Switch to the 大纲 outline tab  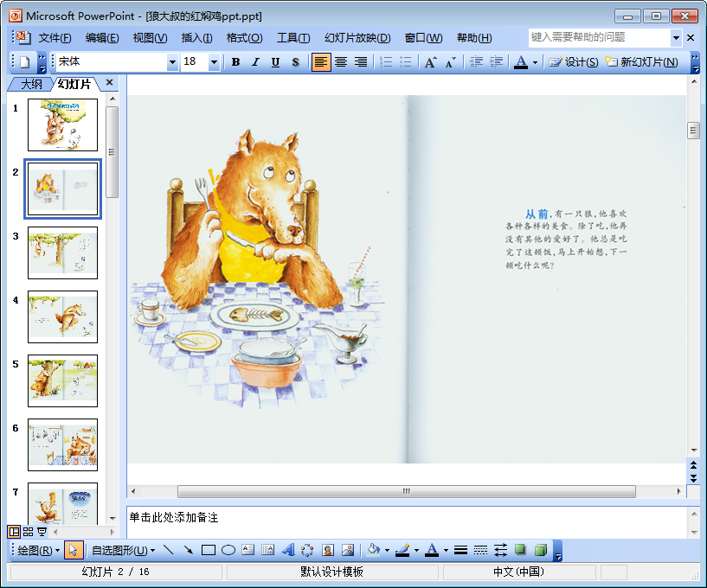31,84
